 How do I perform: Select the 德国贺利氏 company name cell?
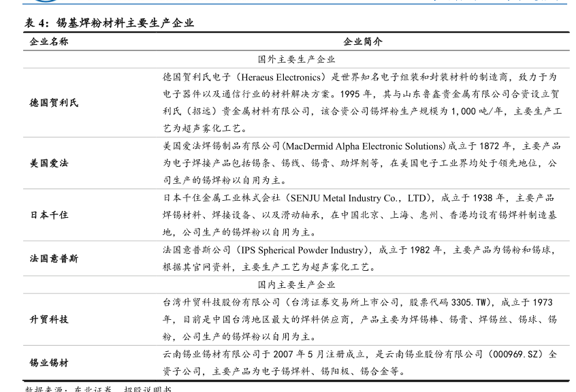click(54, 103)
